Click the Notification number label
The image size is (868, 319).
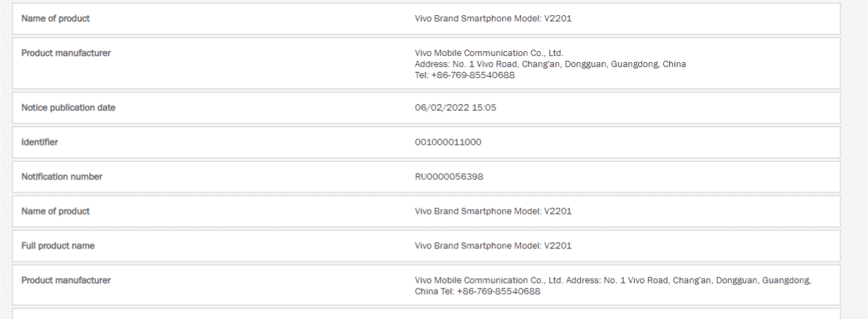coord(62,176)
